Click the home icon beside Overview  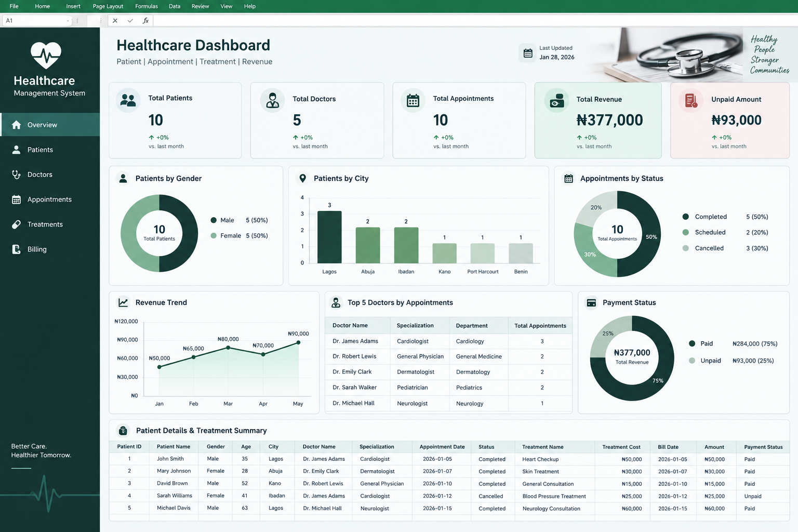click(16, 125)
